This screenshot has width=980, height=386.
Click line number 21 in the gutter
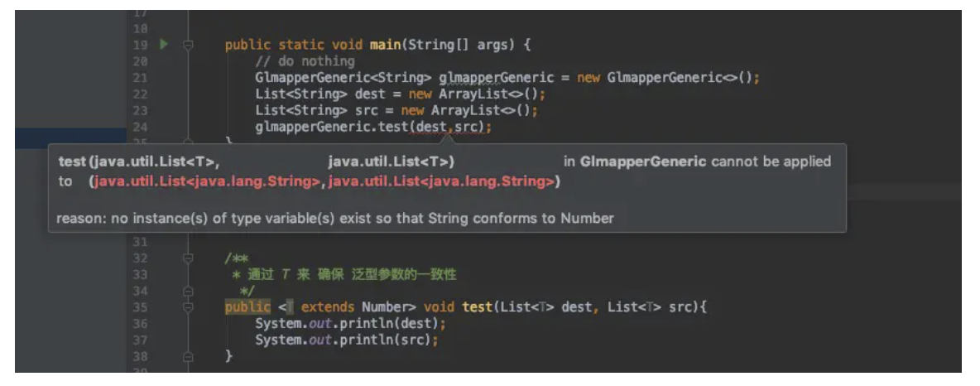coord(139,78)
